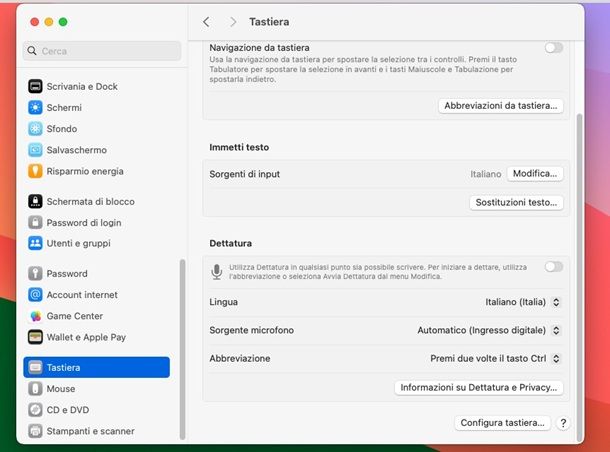
Task: Click the Game Center colorful icon
Action: tap(35, 316)
